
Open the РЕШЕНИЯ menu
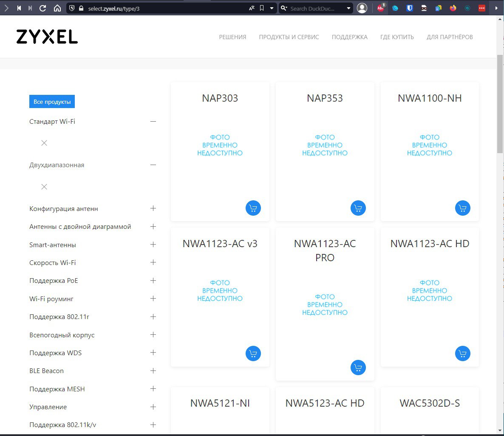[x=232, y=37]
